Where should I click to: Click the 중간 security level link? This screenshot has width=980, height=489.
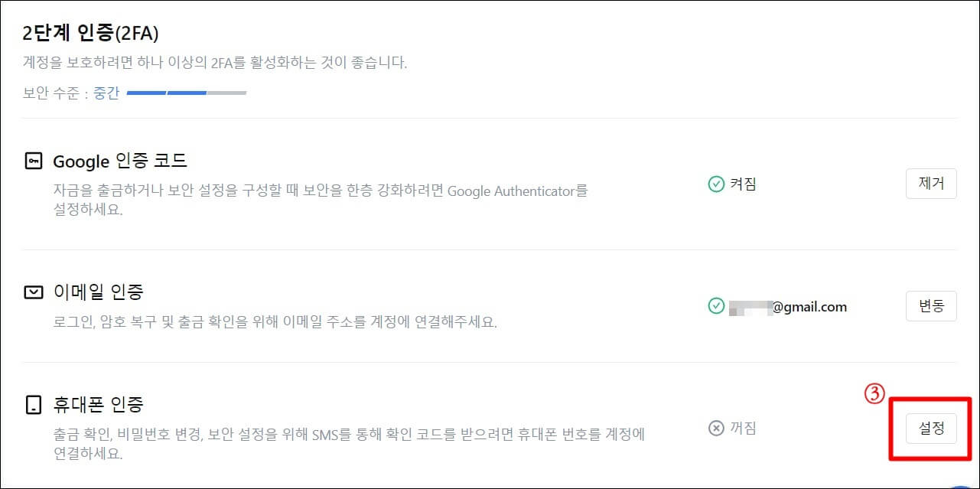[x=106, y=92]
